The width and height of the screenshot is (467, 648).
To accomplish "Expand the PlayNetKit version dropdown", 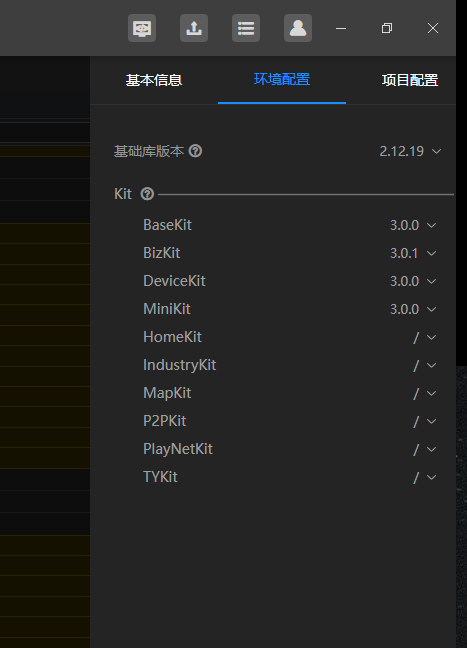I will [x=425, y=449].
